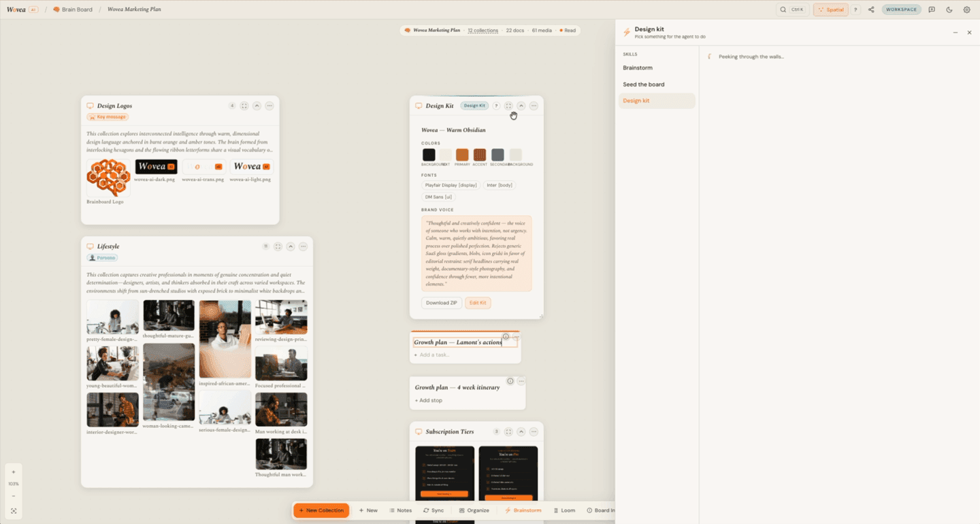The image size is (980, 524).
Task: Zoom in with the plus icon
Action: 14,471
